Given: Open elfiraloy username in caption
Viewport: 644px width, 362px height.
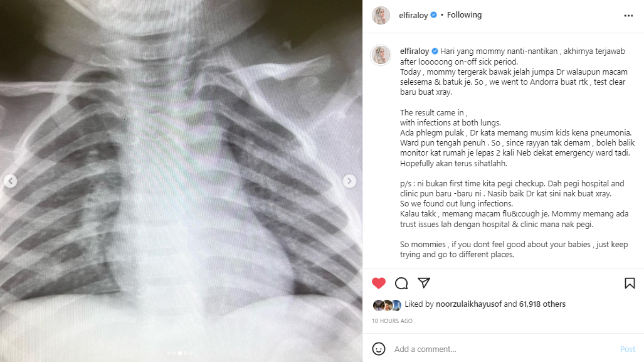Looking at the screenshot, I should click(414, 51).
